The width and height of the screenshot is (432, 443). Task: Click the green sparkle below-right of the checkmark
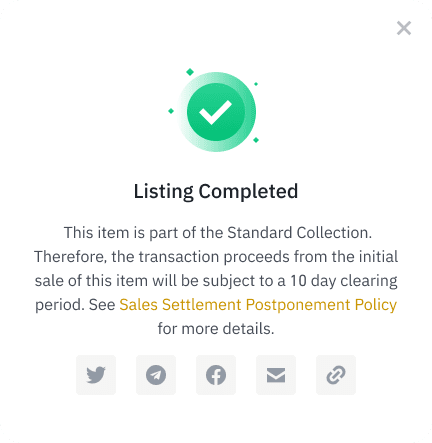tap(256, 140)
